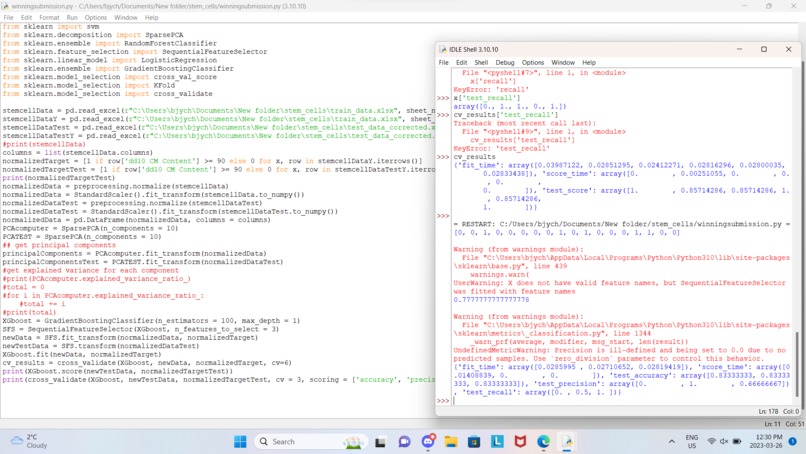Click Ln: 178 in shell status bar
Viewport: 806px width, 454px height.
tap(768, 411)
